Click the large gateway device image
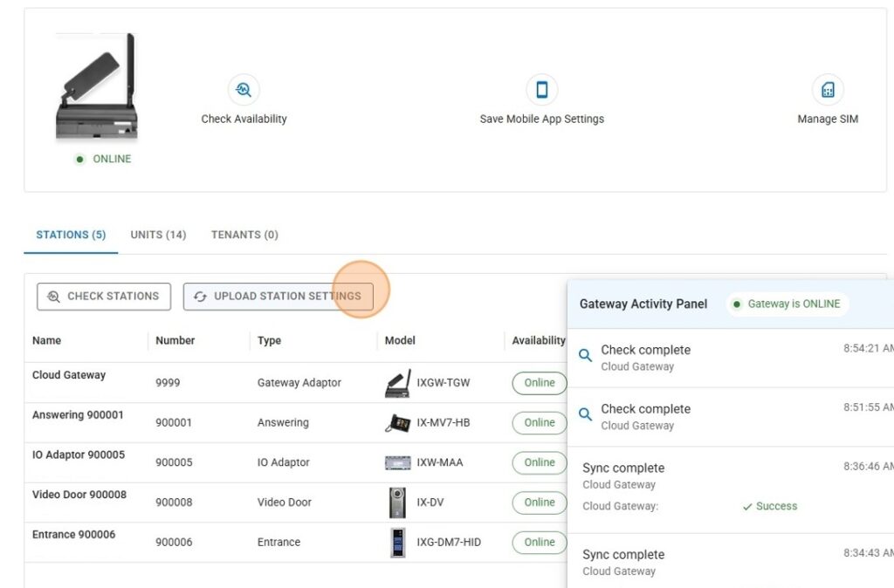 (98, 86)
